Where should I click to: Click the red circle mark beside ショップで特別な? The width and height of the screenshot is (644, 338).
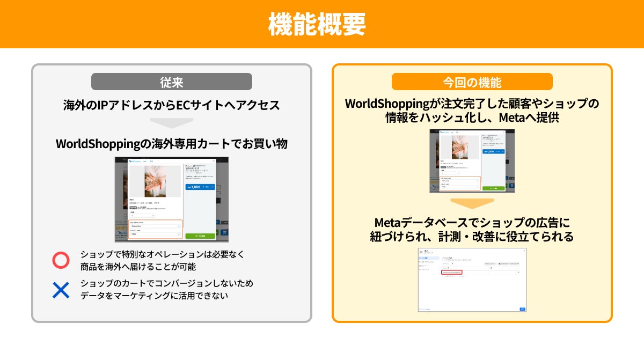61,260
